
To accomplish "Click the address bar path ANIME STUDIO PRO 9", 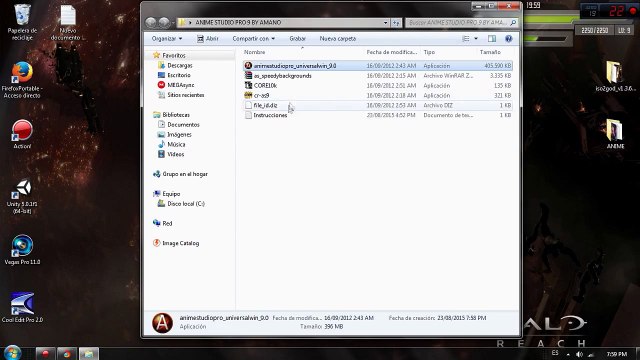I will tap(238, 22).
